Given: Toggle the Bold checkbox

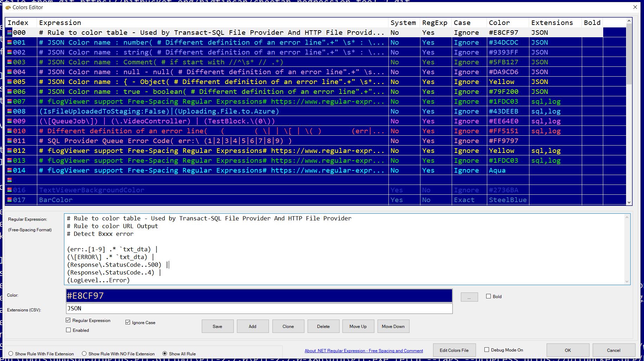Looking at the screenshot, I should 488,296.
